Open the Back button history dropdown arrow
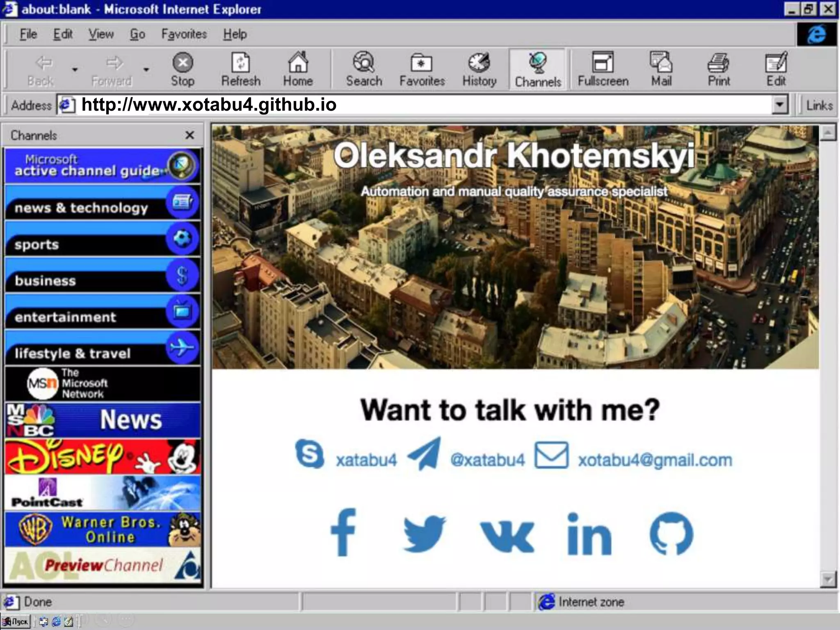This screenshot has width=840, height=630. (75, 69)
